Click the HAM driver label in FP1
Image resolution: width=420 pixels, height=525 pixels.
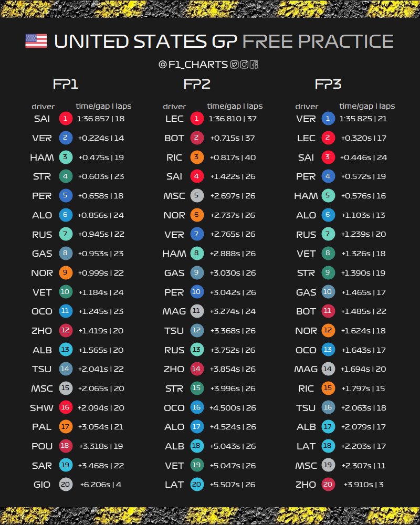(42, 157)
